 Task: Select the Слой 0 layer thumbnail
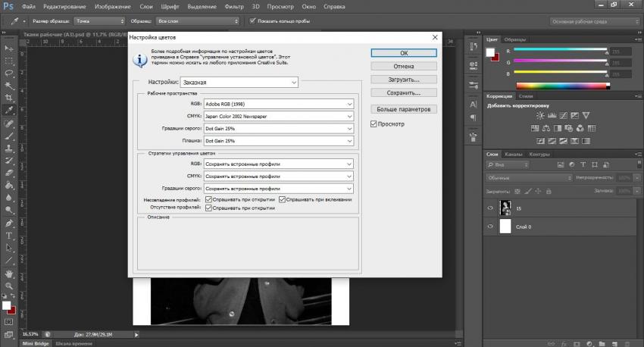coord(505,227)
